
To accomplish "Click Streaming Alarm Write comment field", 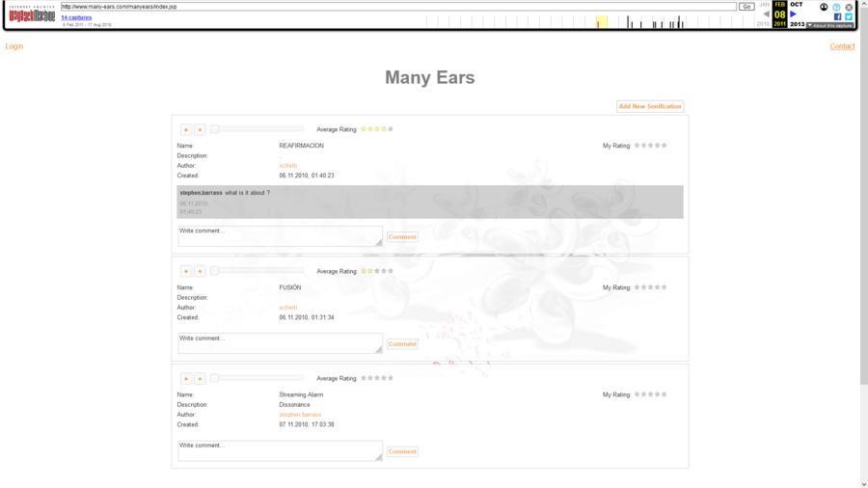I will tap(280, 451).
